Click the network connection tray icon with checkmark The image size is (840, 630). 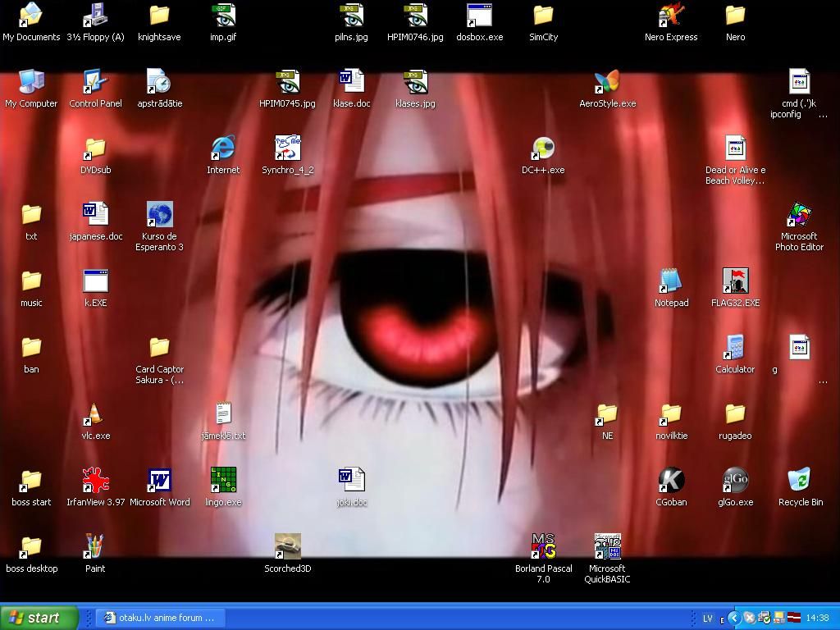[x=765, y=619]
